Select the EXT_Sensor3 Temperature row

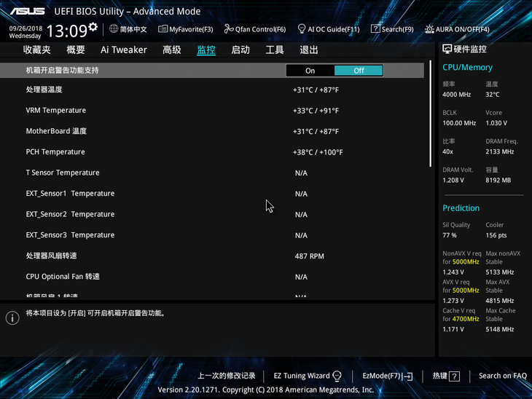coord(212,235)
